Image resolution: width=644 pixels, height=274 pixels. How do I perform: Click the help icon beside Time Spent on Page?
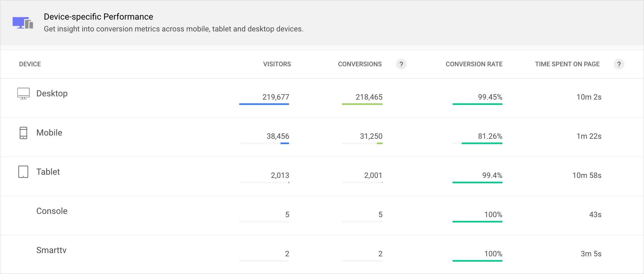619,64
